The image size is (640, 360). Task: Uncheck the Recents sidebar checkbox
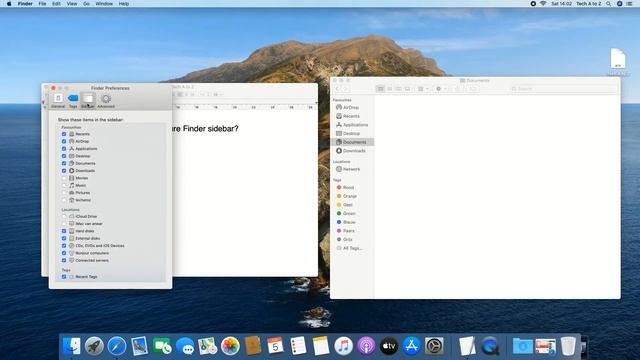point(64,134)
